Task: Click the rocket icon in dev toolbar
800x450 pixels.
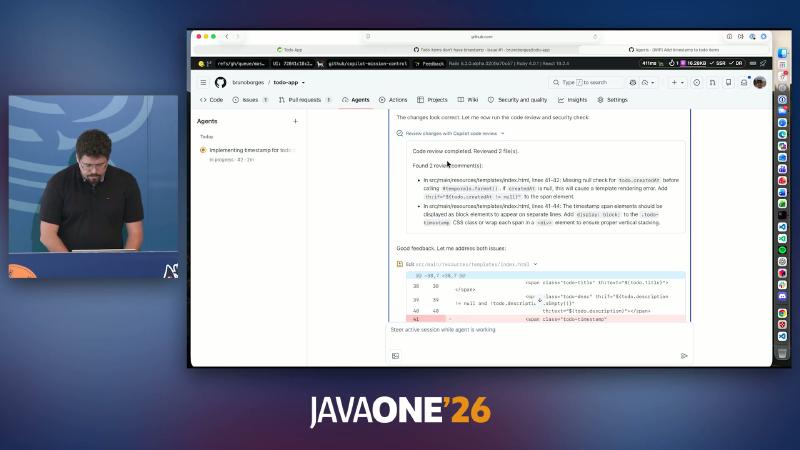Action: (x=763, y=64)
